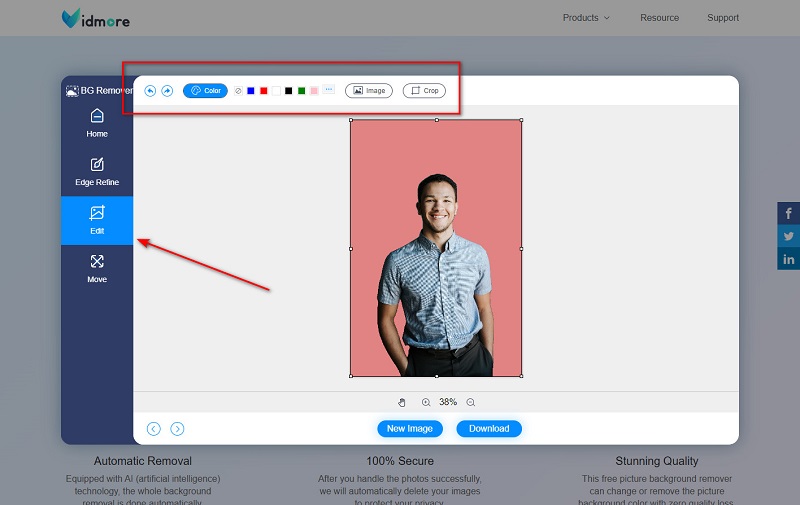Select the no-color transparent background option
The height and width of the screenshot is (505, 800).
pyautogui.click(x=238, y=91)
